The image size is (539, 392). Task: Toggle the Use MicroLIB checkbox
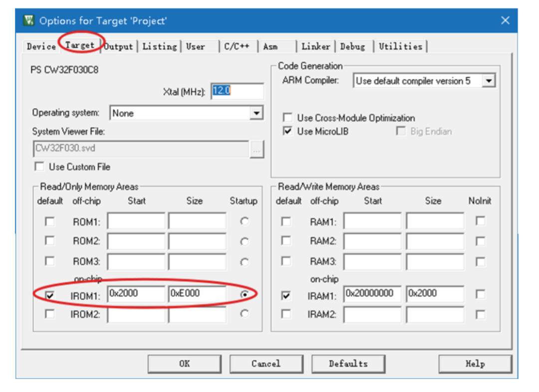click(288, 131)
